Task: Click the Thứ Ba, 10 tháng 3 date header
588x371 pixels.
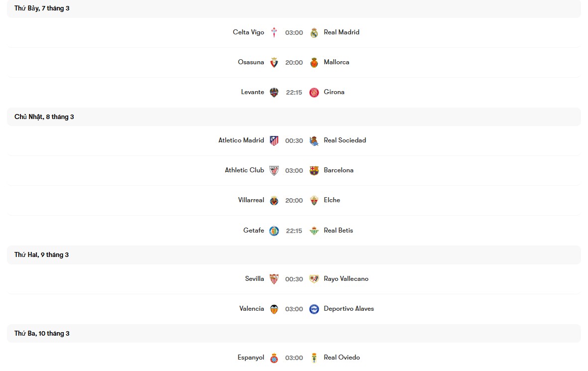Action: pos(42,334)
